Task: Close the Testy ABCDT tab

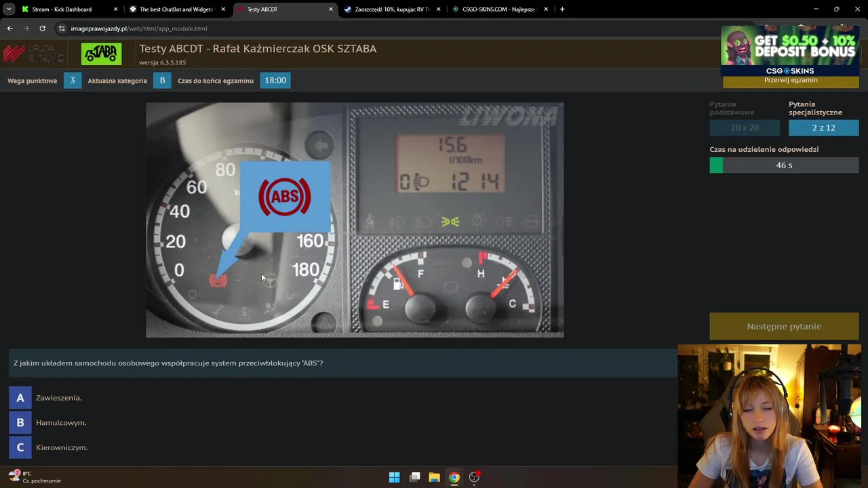Action: 331,9
